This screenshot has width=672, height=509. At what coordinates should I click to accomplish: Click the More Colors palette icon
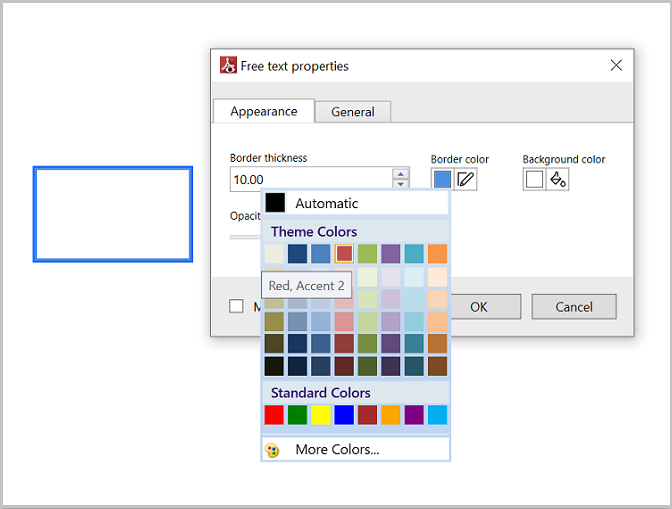272,450
